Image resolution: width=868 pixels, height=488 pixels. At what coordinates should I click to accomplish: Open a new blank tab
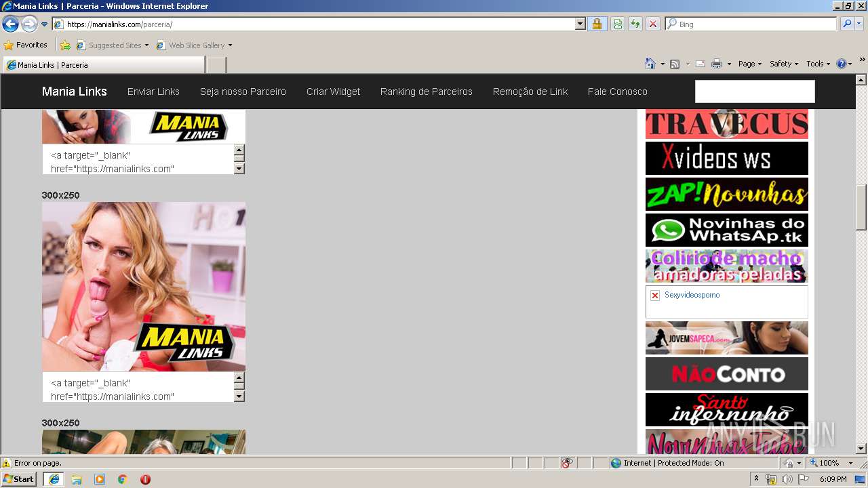pos(216,65)
